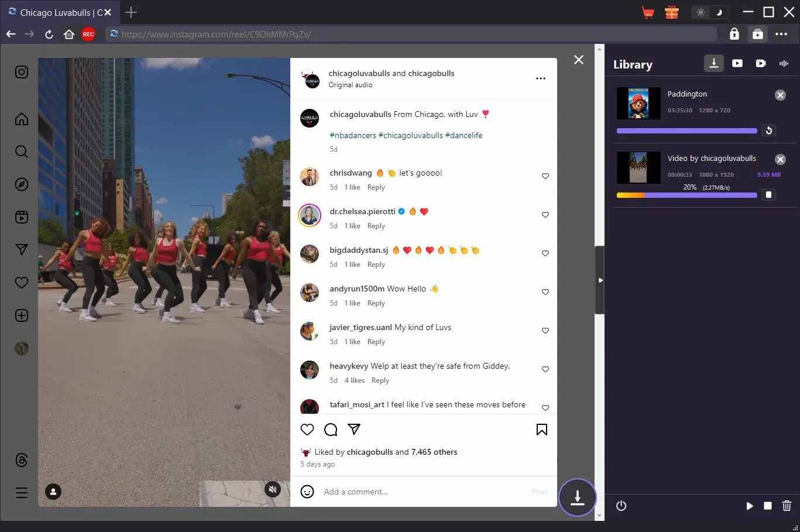Image resolution: width=800 pixels, height=532 pixels.
Task: Collapse the Library side panel arrow
Action: pos(600,280)
